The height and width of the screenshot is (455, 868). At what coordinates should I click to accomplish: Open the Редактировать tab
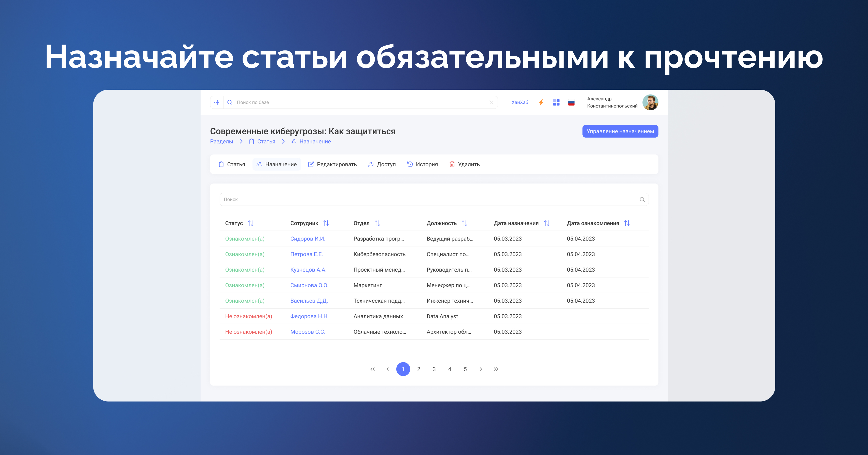tap(332, 164)
